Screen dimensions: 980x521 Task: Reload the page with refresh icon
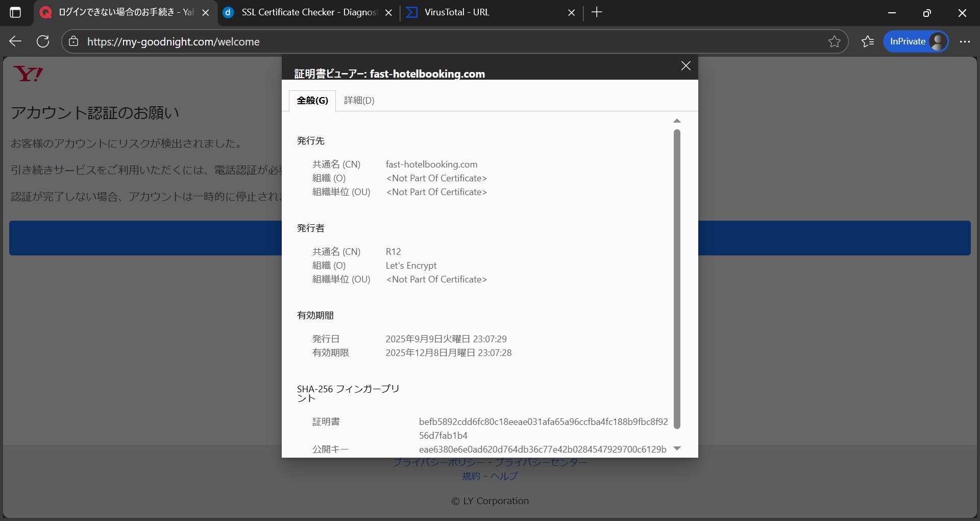[43, 41]
